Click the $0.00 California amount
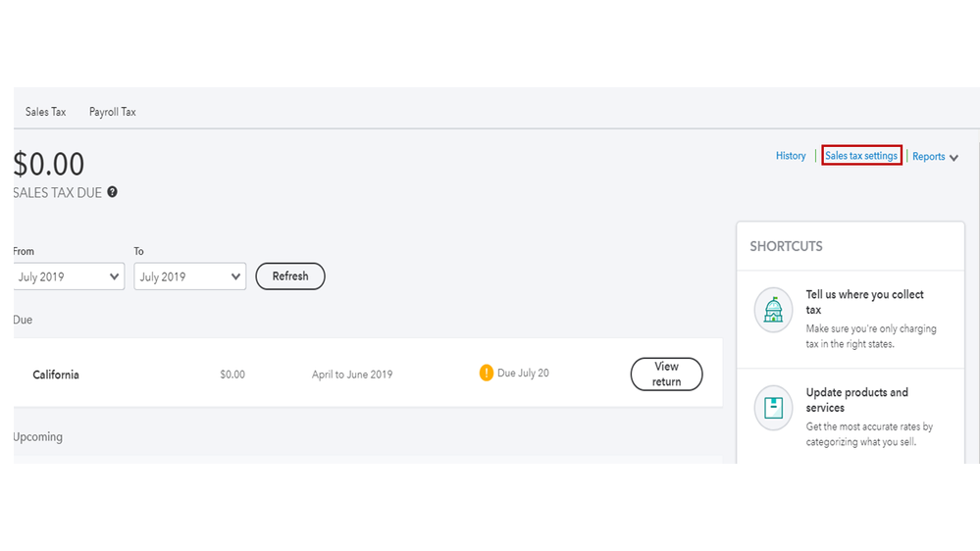This screenshot has height=551, width=980. [232, 375]
